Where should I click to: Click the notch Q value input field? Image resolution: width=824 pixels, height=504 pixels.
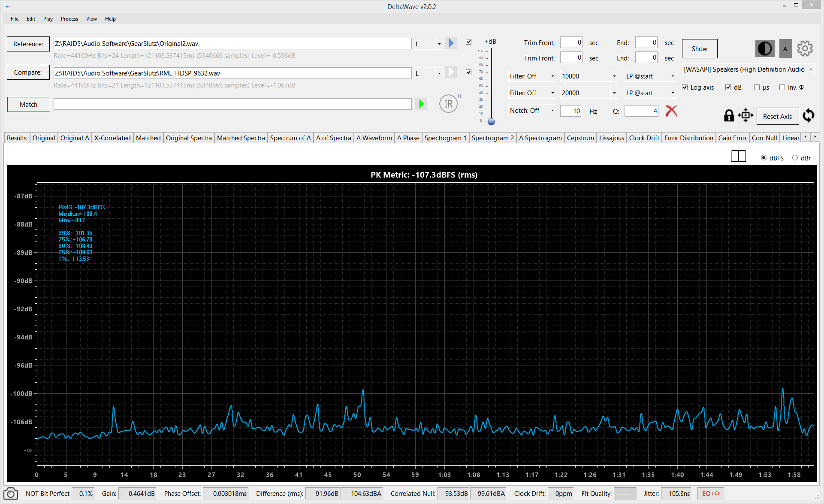click(641, 111)
